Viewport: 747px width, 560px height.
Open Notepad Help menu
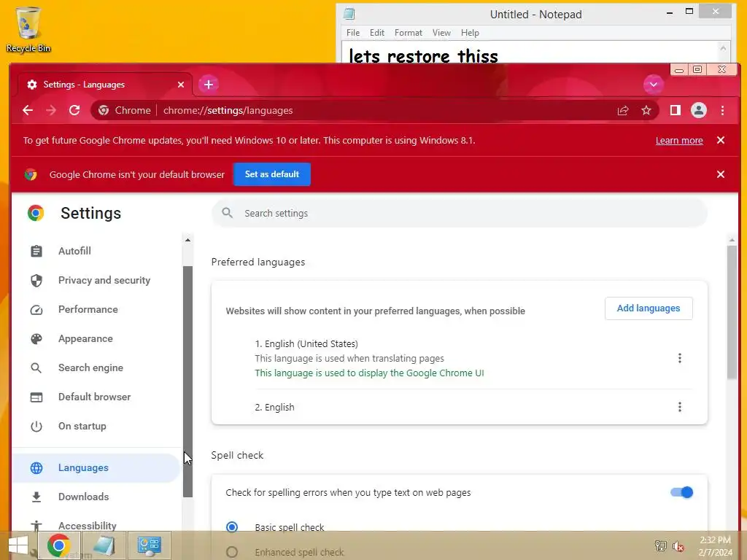[470, 33]
